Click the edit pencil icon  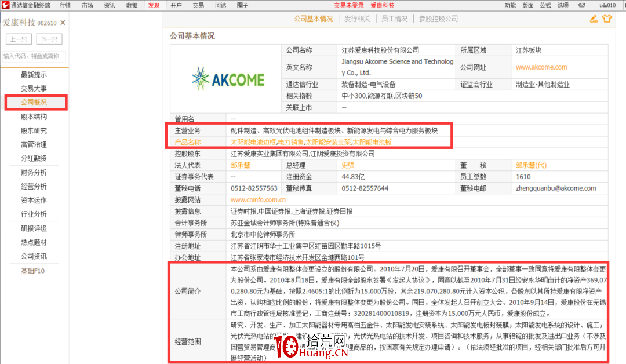pyautogui.click(x=594, y=19)
